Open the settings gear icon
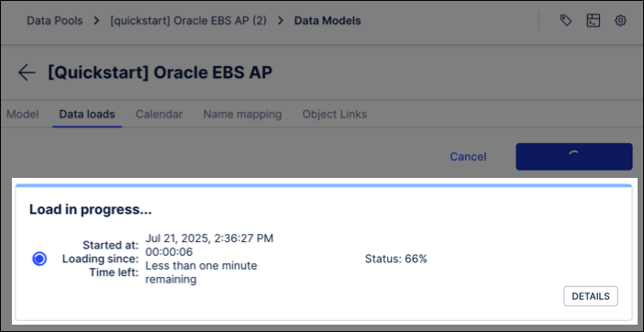Image resolution: width=644 pixels, height=332 pixels. point(620,20)
